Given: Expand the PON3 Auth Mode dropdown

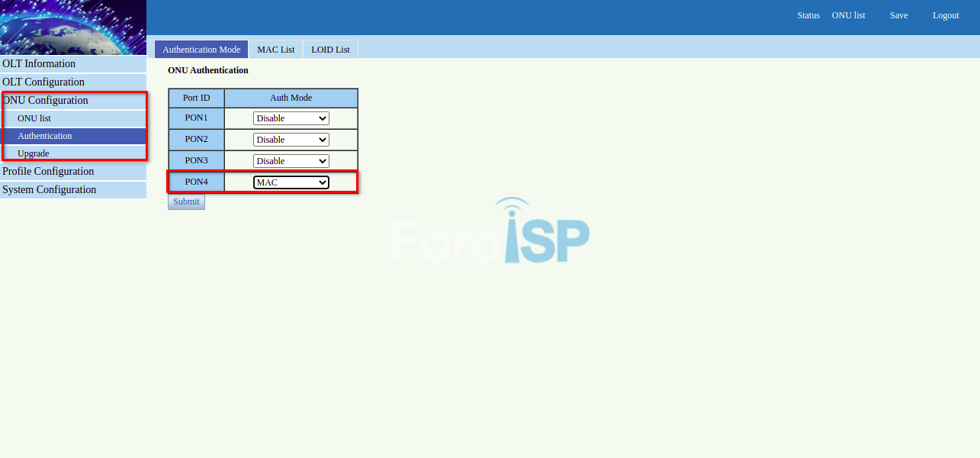Looking at the screenshot, I should [291, 161].
